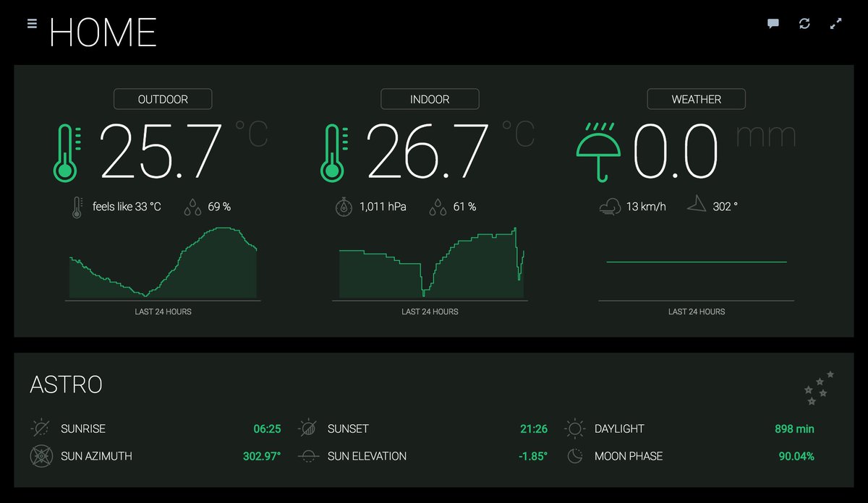The height and width of the screenshot is (503, 868).
Task: Click the wind speed cloud icon
Action: [x=610, y=207]
